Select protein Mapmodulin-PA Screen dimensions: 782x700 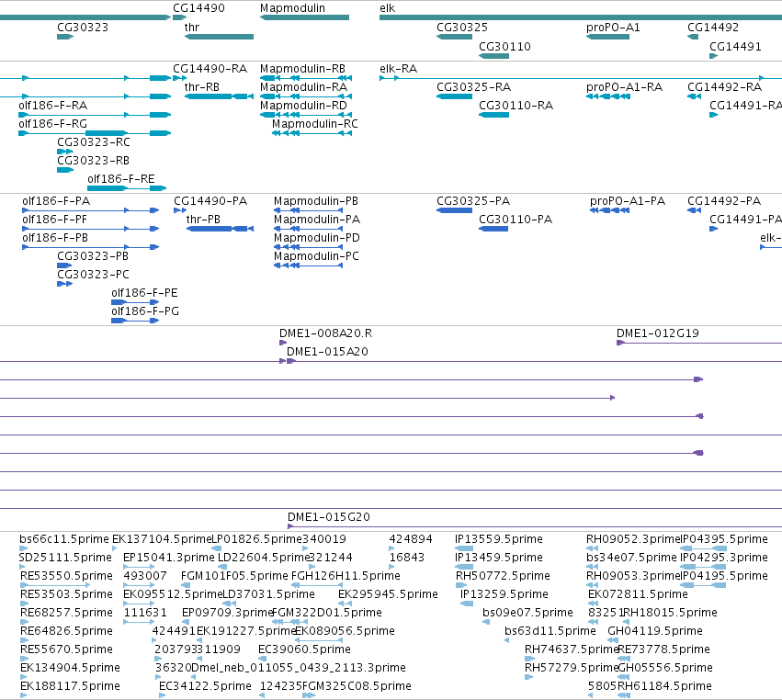click(x=308, y=229)
